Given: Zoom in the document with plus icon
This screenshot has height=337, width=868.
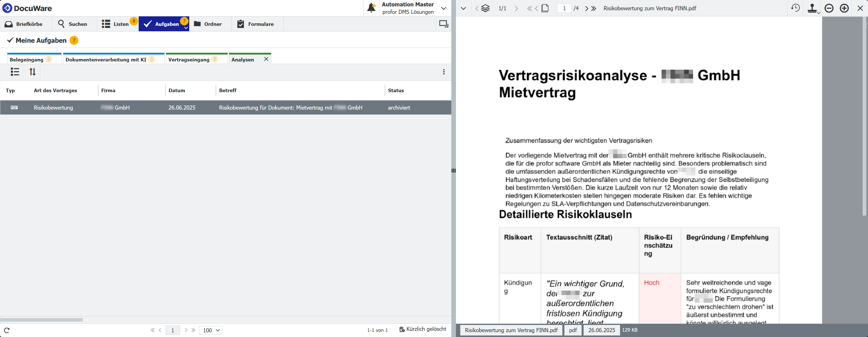Looking at the screenshot, I should pos(844,8).
